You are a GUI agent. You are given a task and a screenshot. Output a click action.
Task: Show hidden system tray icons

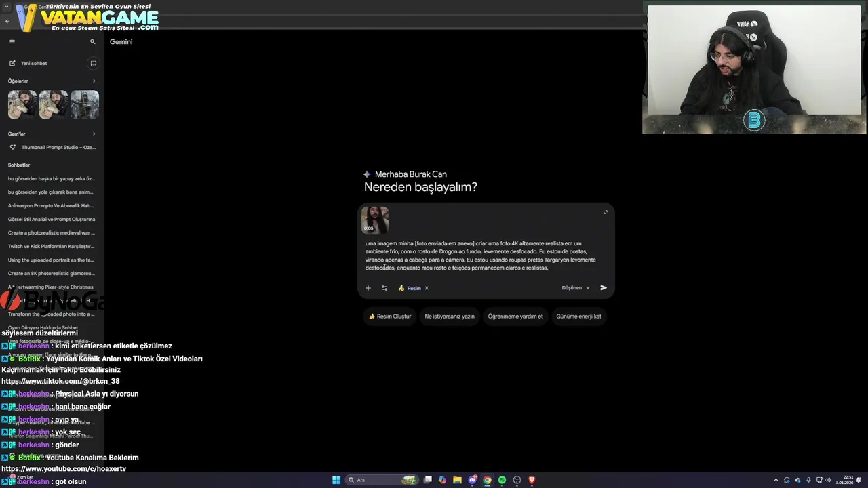tap(776, 480)
